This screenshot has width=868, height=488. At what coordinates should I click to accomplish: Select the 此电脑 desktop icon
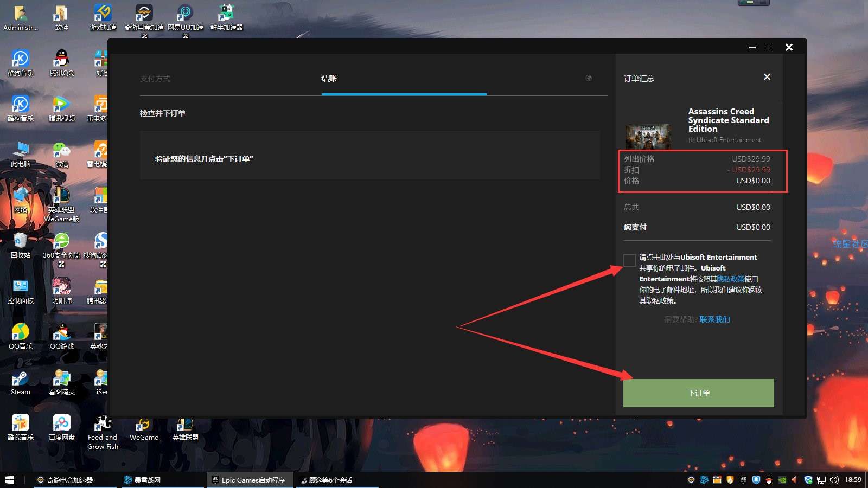pos(21,155)
